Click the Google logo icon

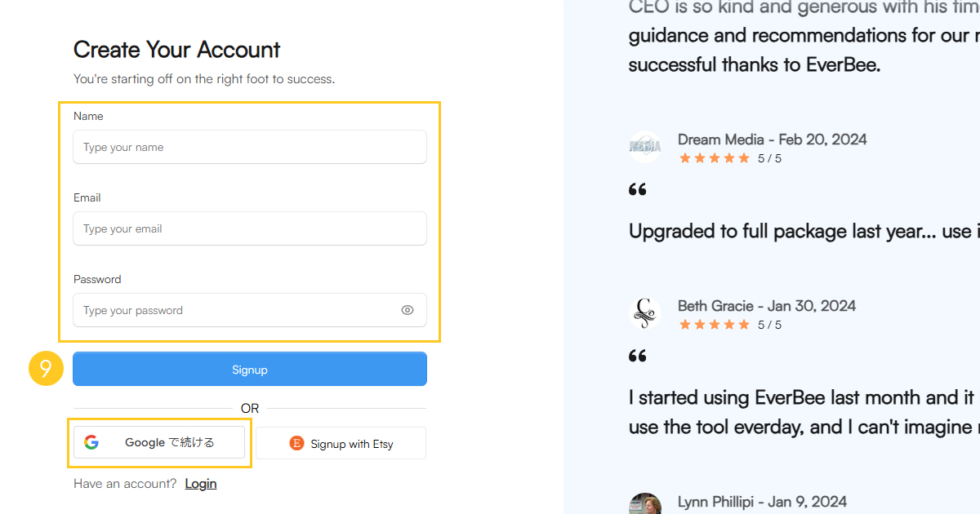91,442
